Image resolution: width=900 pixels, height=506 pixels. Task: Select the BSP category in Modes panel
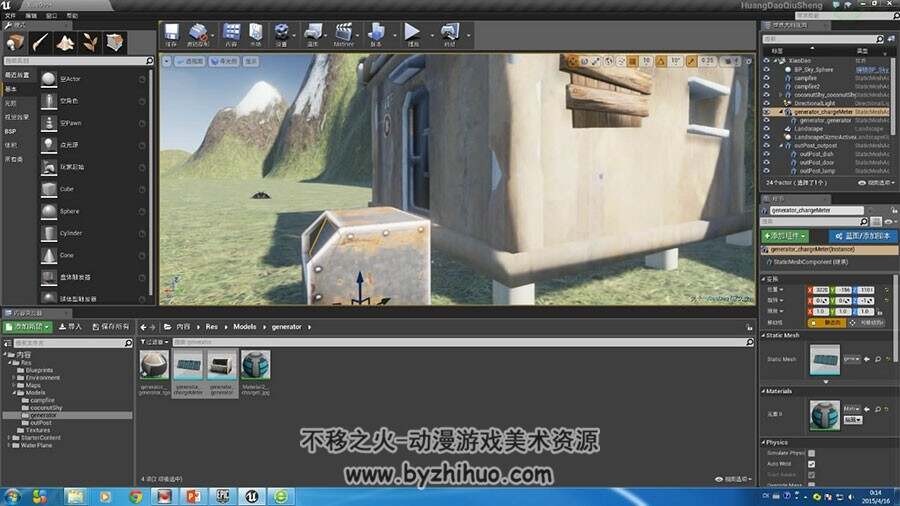[10, 131]
